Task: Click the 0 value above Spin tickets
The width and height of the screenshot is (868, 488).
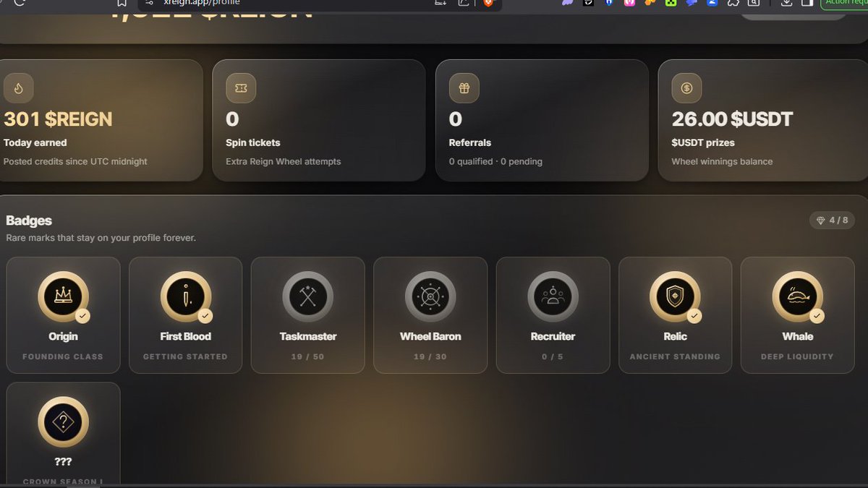Action: tap(232, 119)
